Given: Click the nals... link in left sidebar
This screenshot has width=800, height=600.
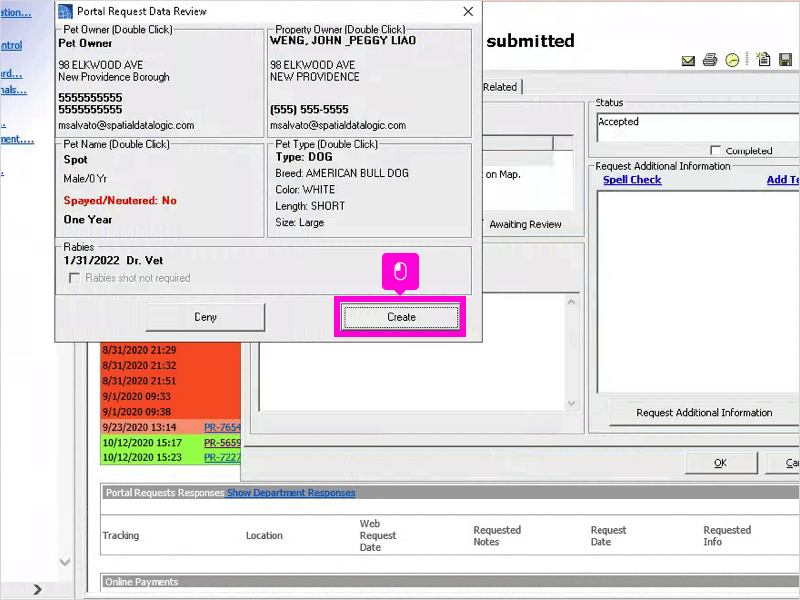Looking at the screenshot, I should pos(13,90).
